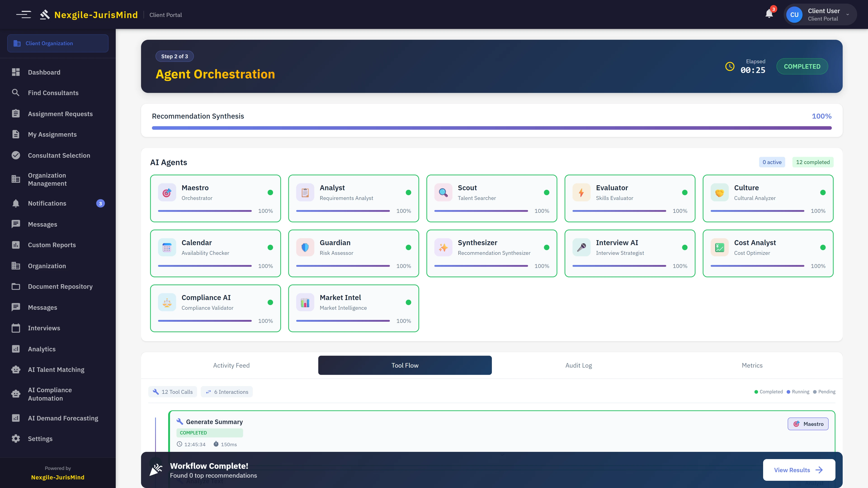The width and height of the screenshot is (868, 488).
Task: Click the Evaluator lightning agent icon
Action: point(581,192)
